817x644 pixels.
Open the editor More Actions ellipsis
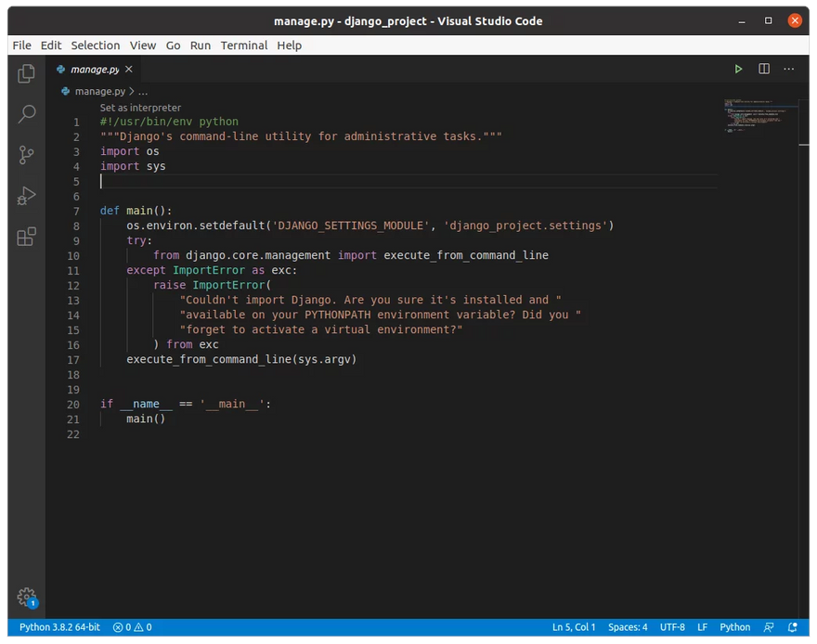(x=790, y=69)
